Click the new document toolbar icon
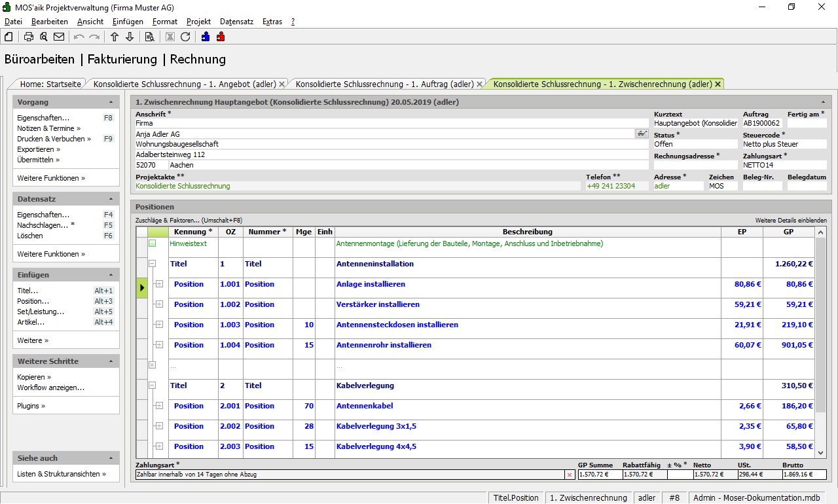This screenshot has width=838, height=504. click(x=9, y=37)
